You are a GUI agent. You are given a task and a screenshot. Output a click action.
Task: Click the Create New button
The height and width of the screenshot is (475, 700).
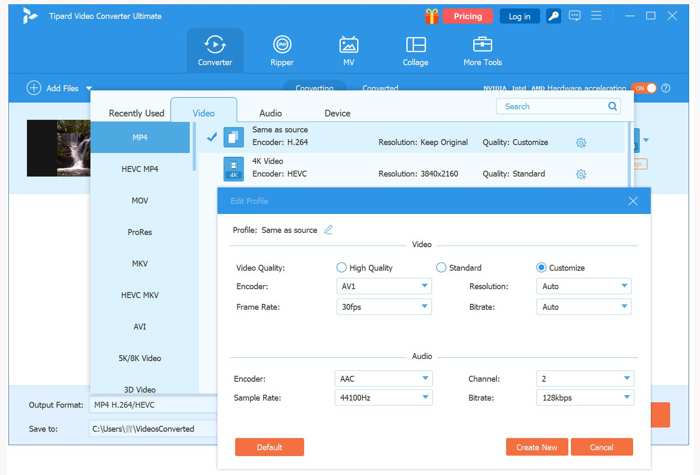point(537,447)
